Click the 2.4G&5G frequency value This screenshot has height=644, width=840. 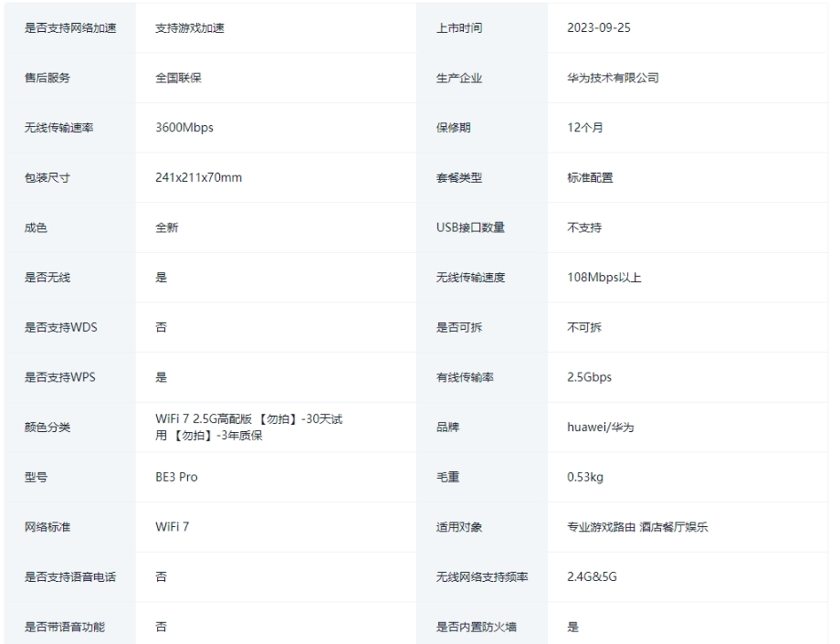pos(593,577)
